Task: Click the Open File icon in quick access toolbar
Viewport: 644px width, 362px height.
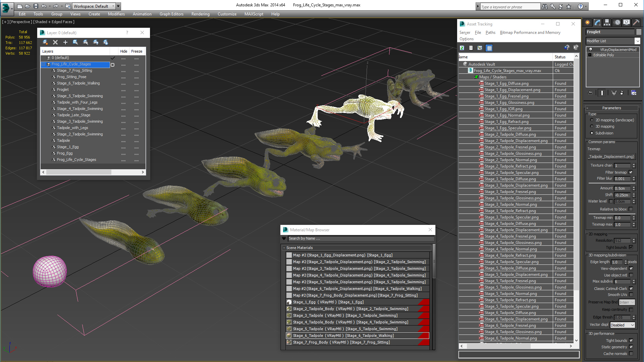Action: tap(28, 6)
